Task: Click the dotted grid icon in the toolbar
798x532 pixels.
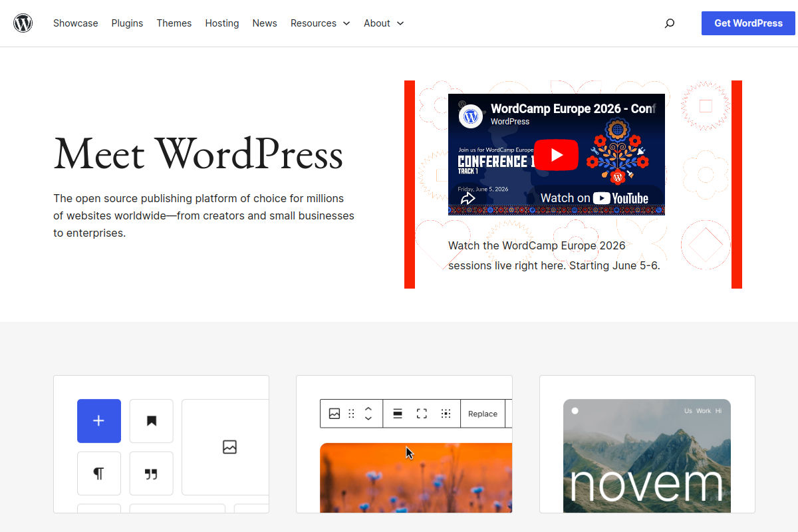Action: (x=446, y=414)
